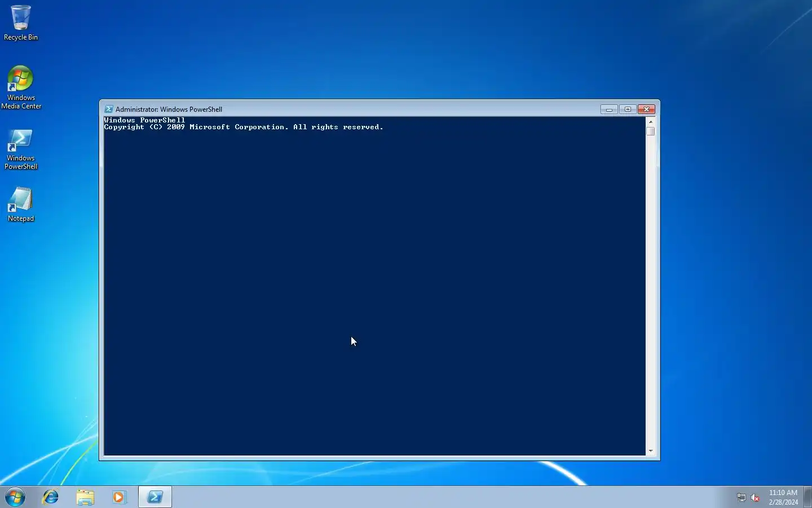Click the PowerShell scrollbar down arrow
Image resolution: width=812 pixels, height=508 pixels.
tap(651, 451)
